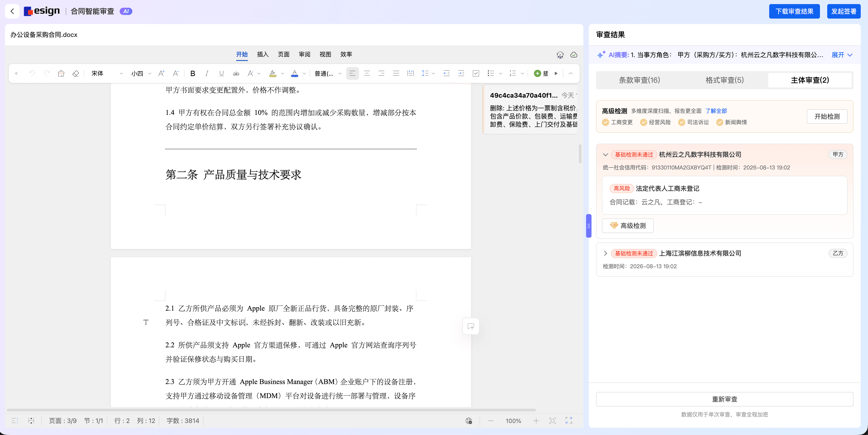Click the 高级检测 diamond button
The height and width of the screenshot is (435, 868).
628,226
